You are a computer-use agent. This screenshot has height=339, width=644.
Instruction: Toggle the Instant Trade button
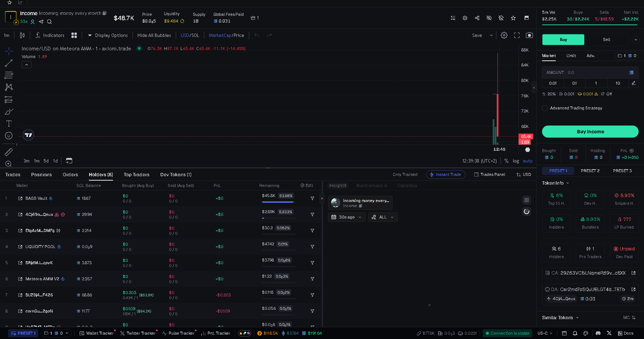click(x=445, y=175)
